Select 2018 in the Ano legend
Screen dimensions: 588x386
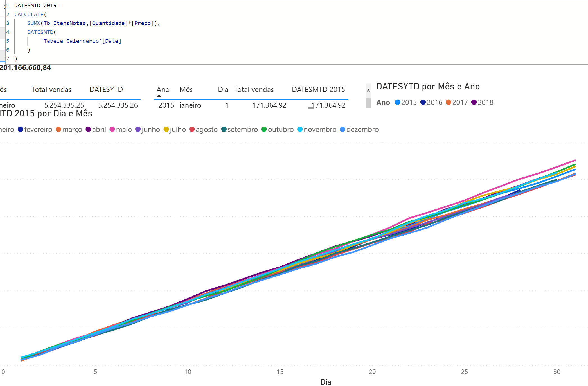482,102
